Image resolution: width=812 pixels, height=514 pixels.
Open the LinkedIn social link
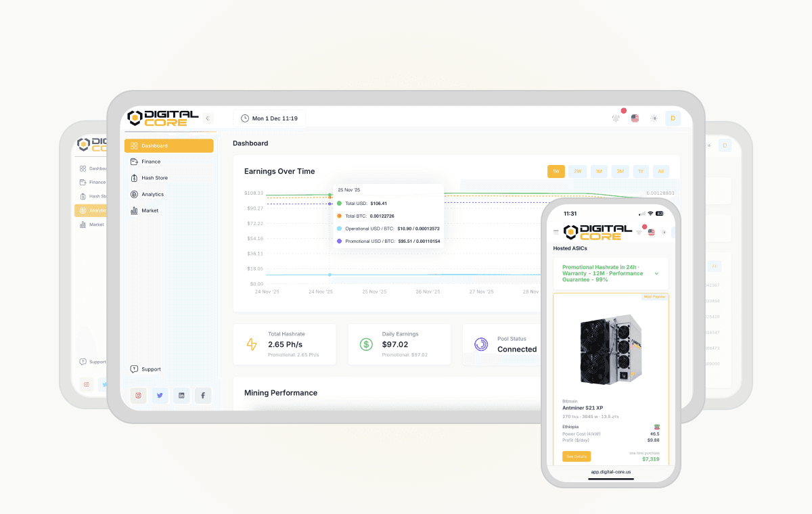[x=181, y=396]
